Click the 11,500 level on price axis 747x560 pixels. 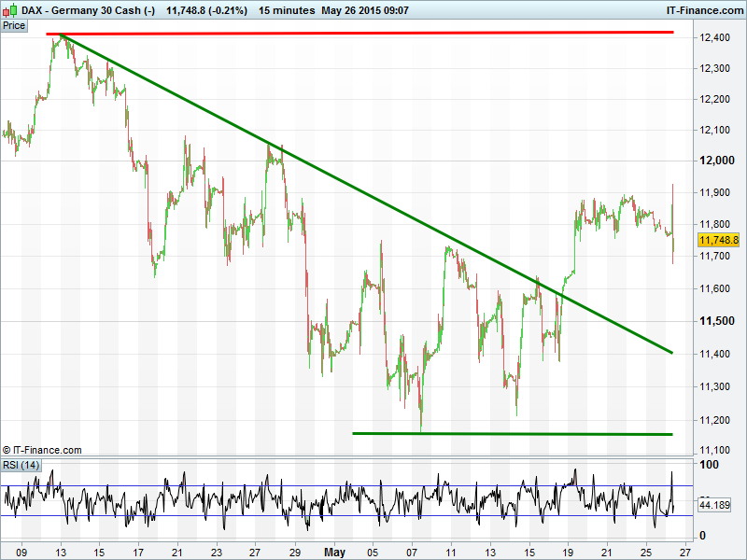click(715, 321)
